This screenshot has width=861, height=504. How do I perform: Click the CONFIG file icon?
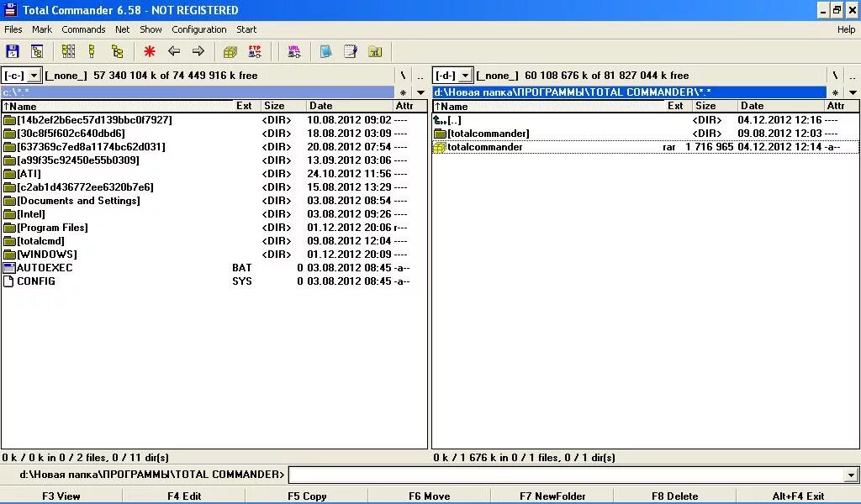point(8,281)
